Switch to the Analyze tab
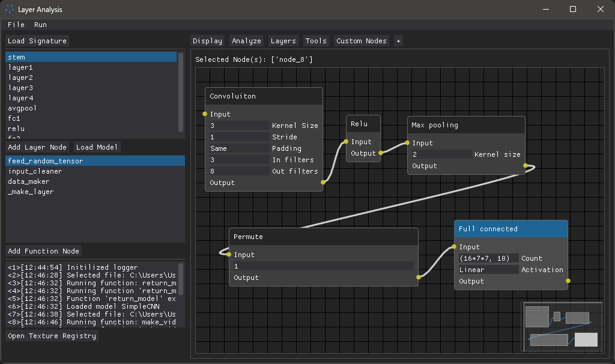The image size is (615, 364). [246, 41]
